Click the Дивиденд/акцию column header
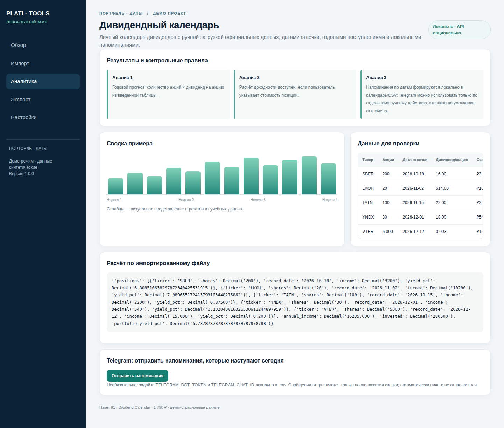This screenshot has width=504, height=428. pos(452,160)
